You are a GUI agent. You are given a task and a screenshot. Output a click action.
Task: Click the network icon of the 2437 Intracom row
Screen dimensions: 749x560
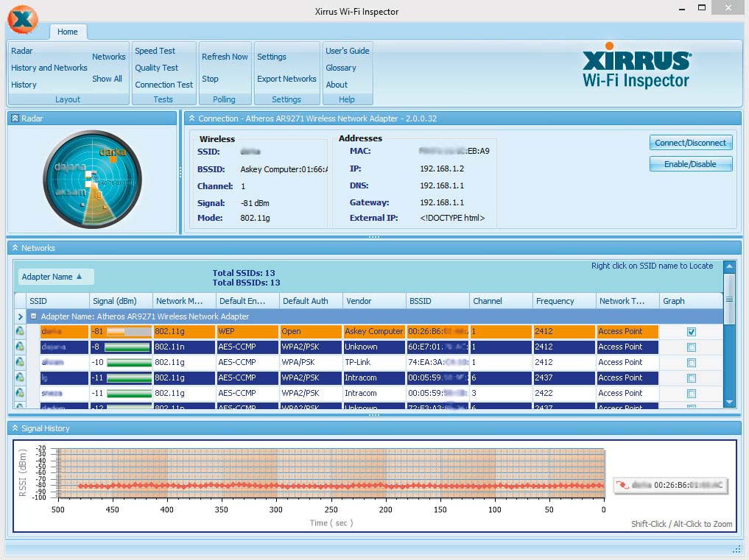pyautogui.click(x=20, y=378)
